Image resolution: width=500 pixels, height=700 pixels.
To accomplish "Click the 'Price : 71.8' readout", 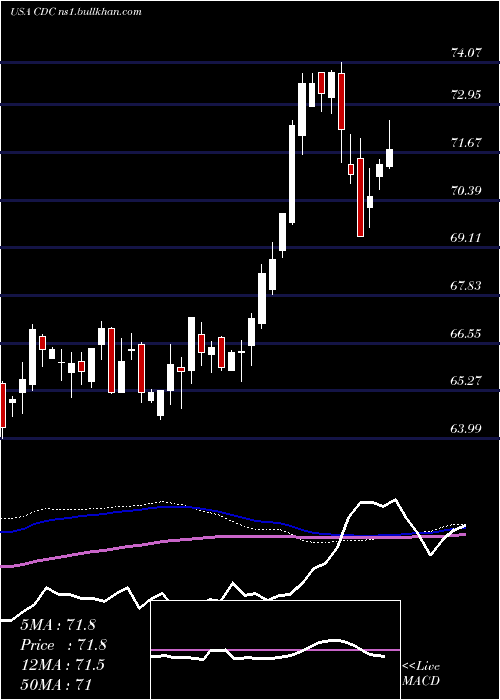I will coord(64,645).
